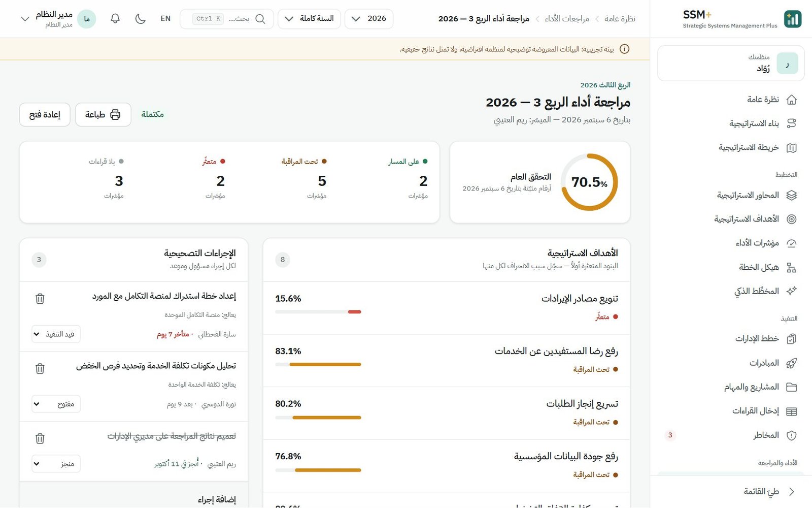This screenshot has width=812, height=508.
Task: Open المبادرات rocket icon
Action: click(x=791, y=363)
